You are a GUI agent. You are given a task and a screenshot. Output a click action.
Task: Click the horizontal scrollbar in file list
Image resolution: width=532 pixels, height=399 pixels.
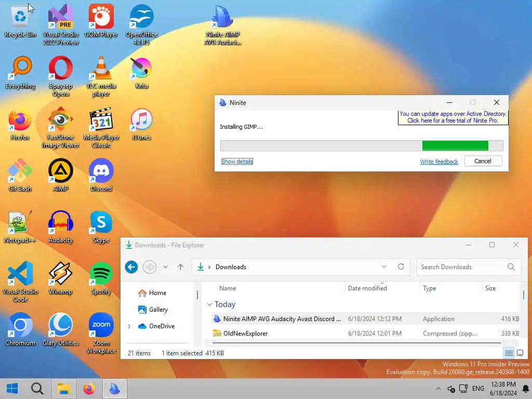356,343
